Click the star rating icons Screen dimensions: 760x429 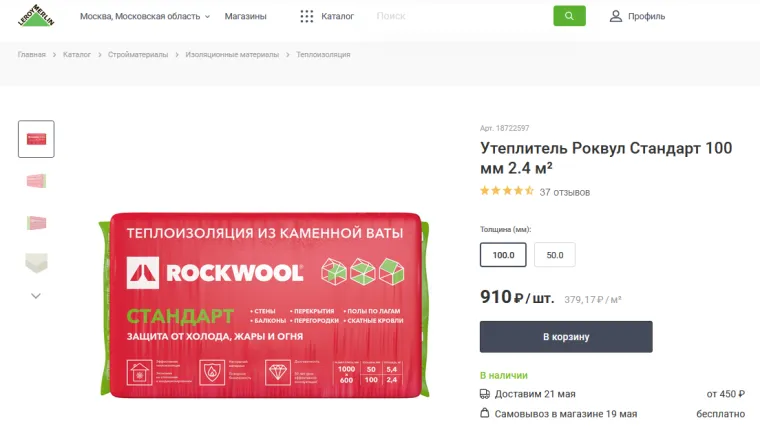[x=507, y=191]
